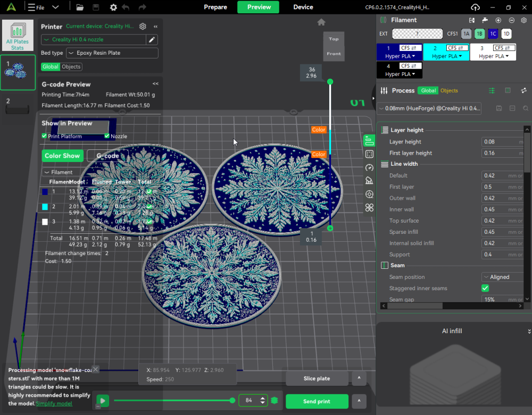This screenshot has height=415, width=532.
Task: Click the Front face of view cube
Action: tap(334, 54)
